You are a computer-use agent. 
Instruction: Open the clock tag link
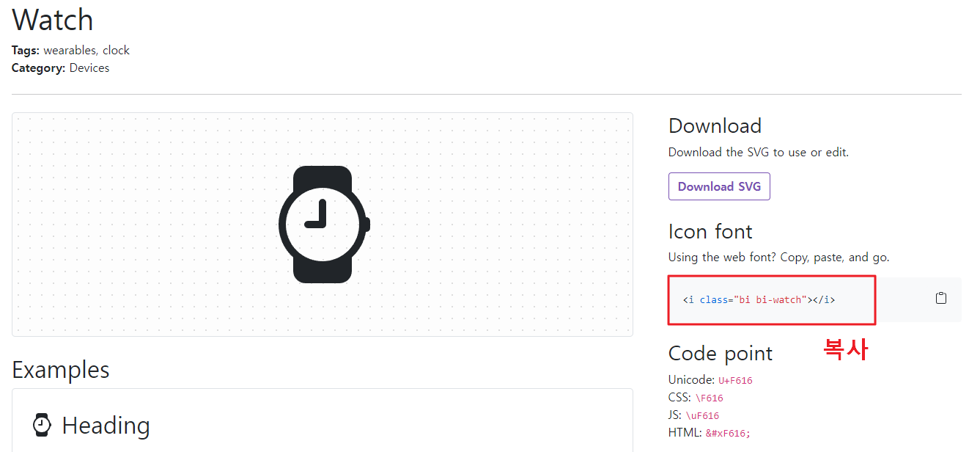coord(116,50)
